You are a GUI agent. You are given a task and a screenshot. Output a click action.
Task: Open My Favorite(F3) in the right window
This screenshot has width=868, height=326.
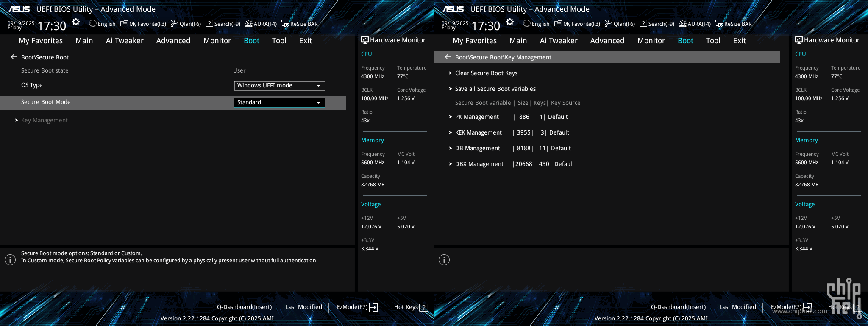tap(577, 24)
